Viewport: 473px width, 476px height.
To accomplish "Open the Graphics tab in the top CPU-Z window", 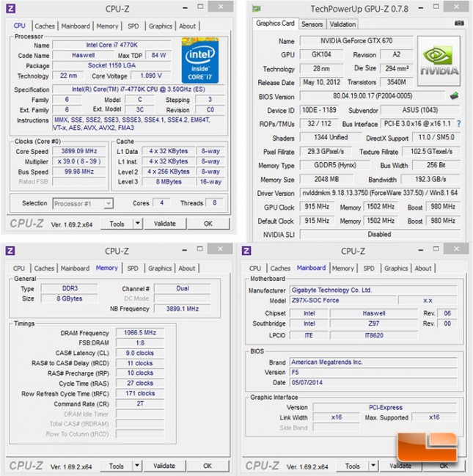I will (161, 26).
